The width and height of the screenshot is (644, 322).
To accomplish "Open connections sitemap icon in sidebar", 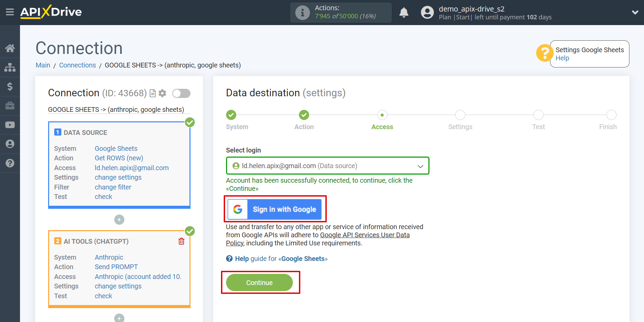I will coord(10,67).
